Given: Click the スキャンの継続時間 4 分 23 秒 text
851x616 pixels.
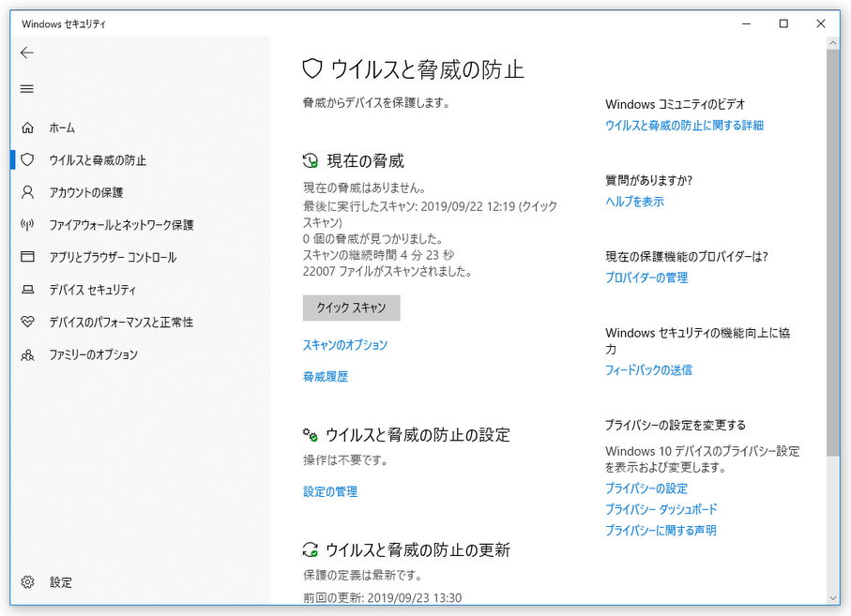Looking at the screenshot, I should [378, 255].
